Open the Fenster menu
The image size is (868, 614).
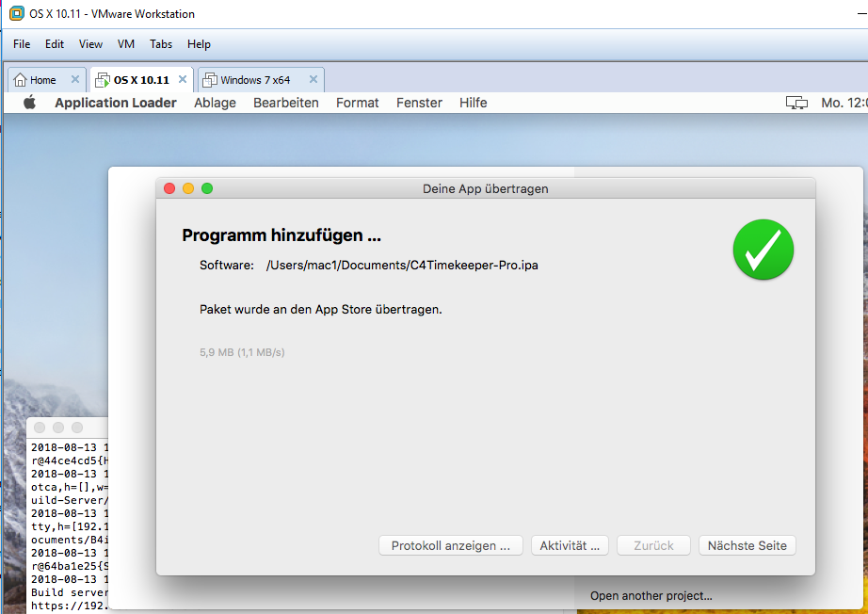419,103
